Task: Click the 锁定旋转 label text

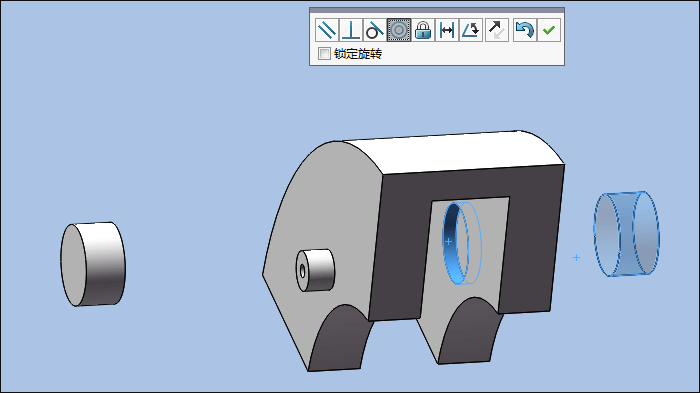Action: 358,54
